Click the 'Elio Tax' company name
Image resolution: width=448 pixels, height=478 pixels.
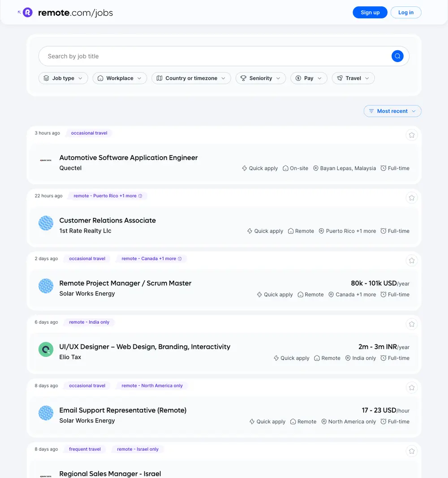[x=70, y=357]
